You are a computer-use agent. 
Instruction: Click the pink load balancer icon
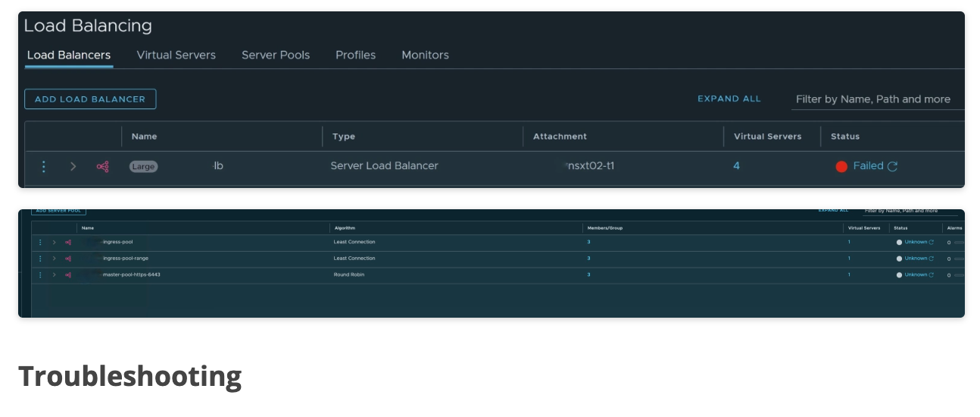pyautogui.click(x=102, y=166)
